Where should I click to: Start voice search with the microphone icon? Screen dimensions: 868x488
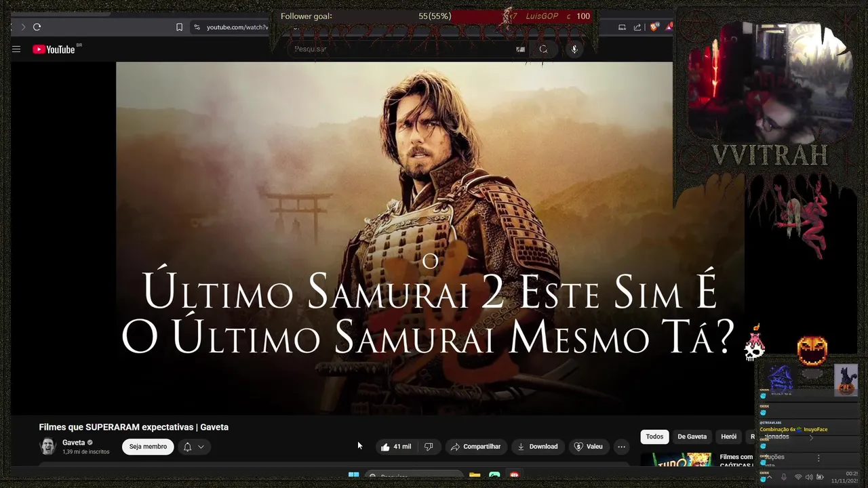[x=574, y=49]
